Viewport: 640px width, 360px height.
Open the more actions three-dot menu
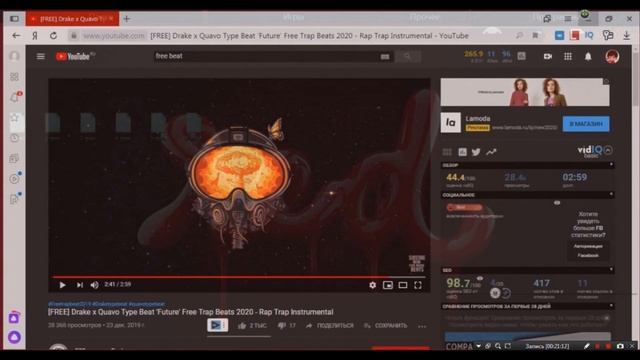coord(422,326)
